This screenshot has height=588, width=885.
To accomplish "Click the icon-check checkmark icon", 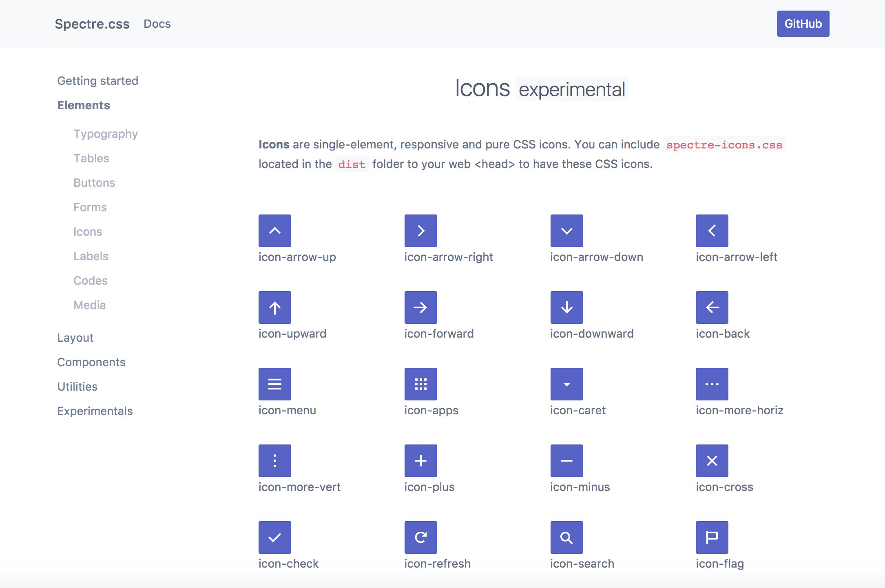I will tap(275, 537).
